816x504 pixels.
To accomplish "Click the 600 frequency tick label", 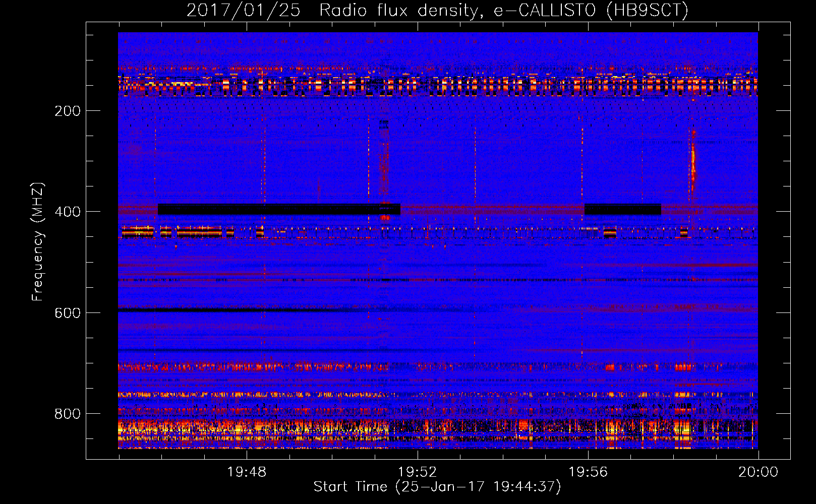I will 68,313.
